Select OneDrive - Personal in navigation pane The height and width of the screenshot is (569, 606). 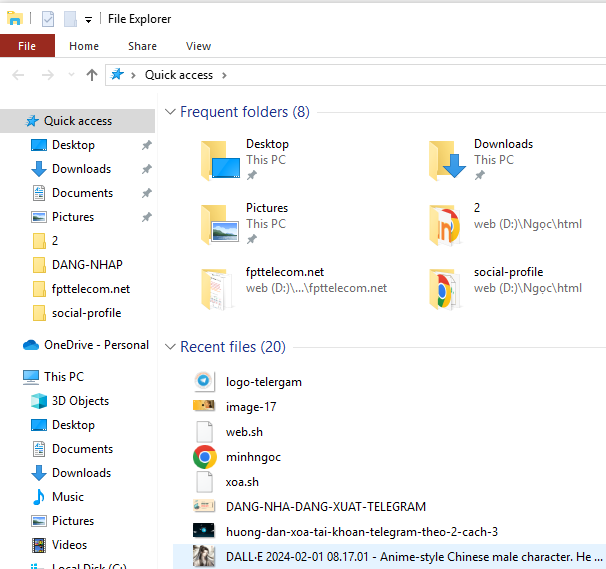[x=96, y=344]
